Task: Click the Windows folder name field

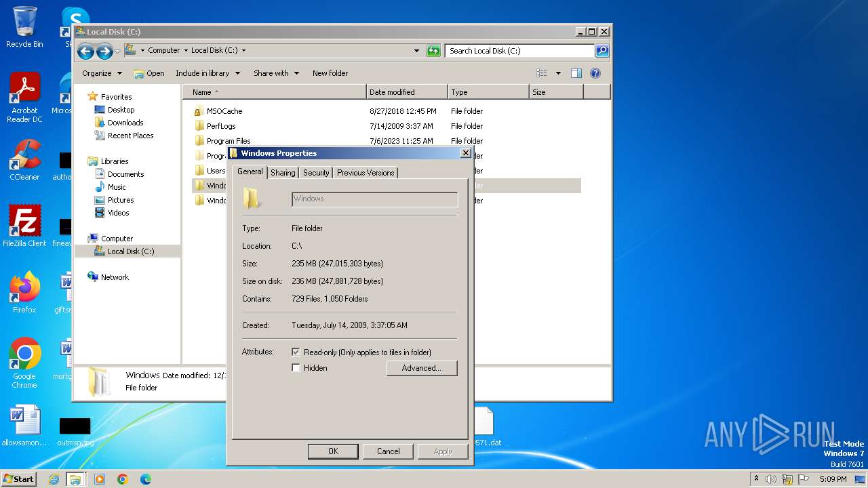Action: pyautogui.click(x=375, y=199)
